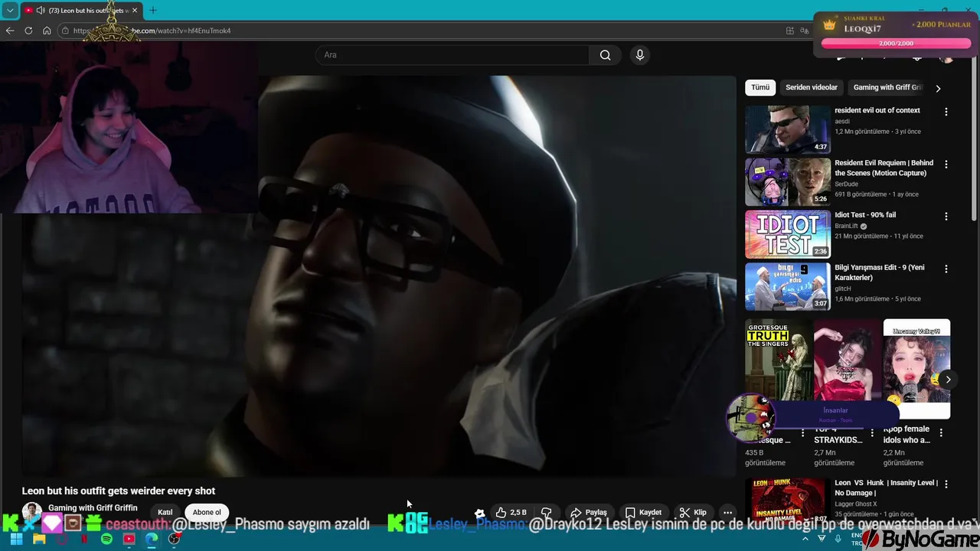Screen dimensions: 980x551
Task: Click the system tray microphone icon
Action: point(838,539)
